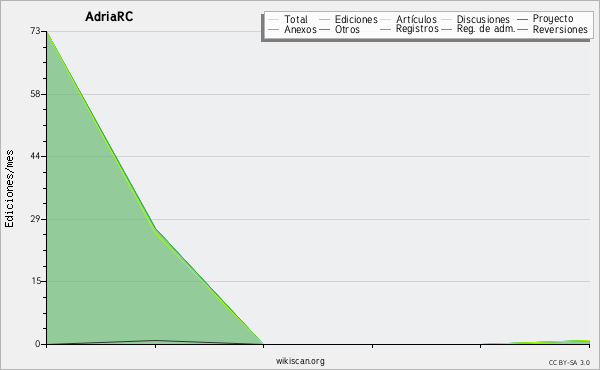The height and width of the screenshot is (370, 600).
Task: Click the 73 y-axis value
Action: tap(36, 31)
